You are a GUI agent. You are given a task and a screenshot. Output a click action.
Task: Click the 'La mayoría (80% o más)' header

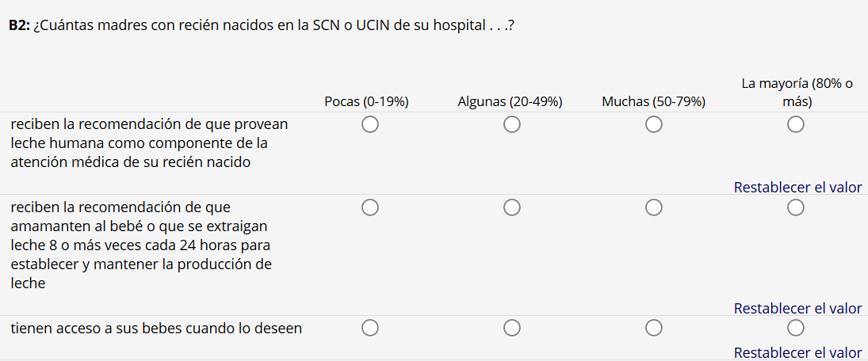[797, 92]
